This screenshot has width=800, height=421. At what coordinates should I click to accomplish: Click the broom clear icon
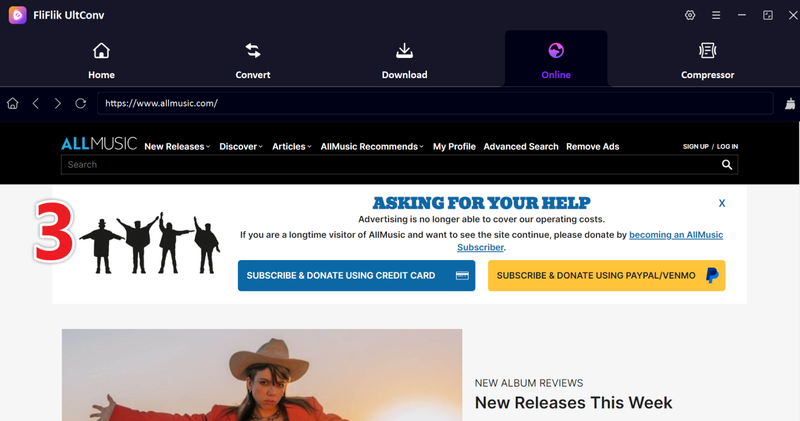point(790,104)
